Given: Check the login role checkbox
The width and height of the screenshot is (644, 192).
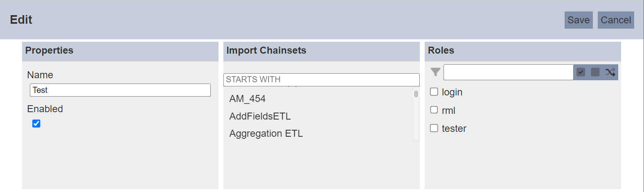Looking at the screenshot, I should 434,92.
